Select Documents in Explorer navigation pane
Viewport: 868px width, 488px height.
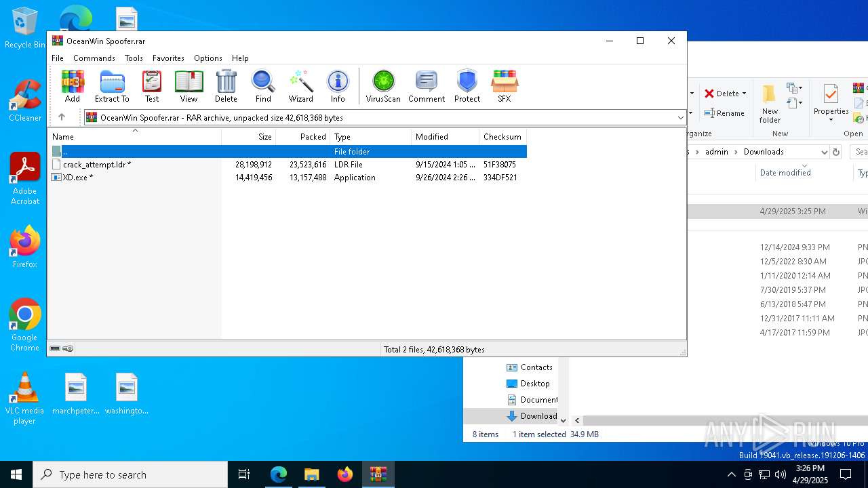(x=532, y=400)
